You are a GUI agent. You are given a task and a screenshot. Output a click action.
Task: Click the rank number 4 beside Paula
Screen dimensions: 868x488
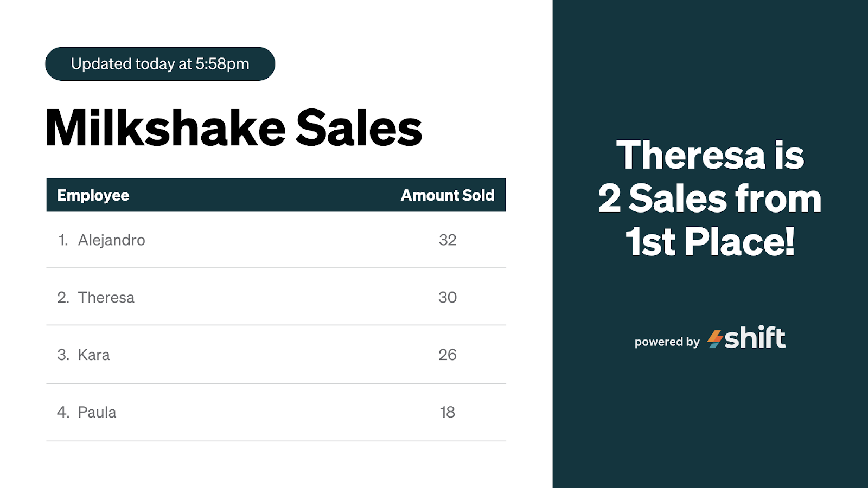63,412
